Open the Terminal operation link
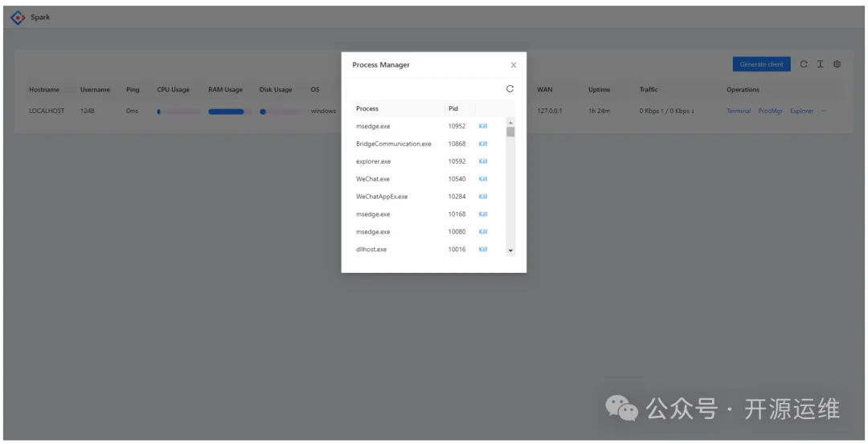 pos(739,111)
